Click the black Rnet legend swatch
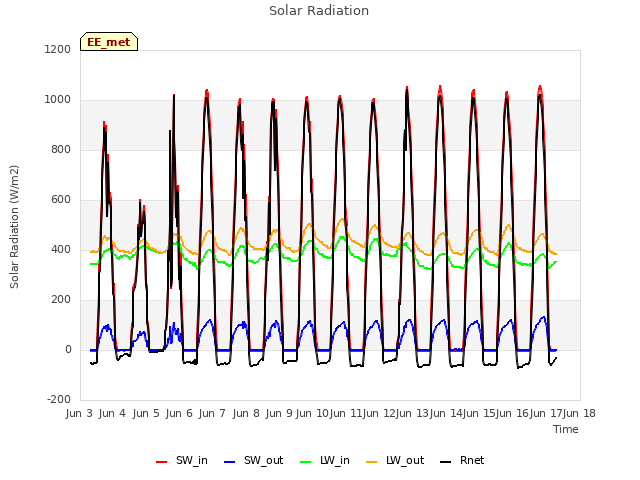This screenshot has width=640, height=480. tap(446, 462)
